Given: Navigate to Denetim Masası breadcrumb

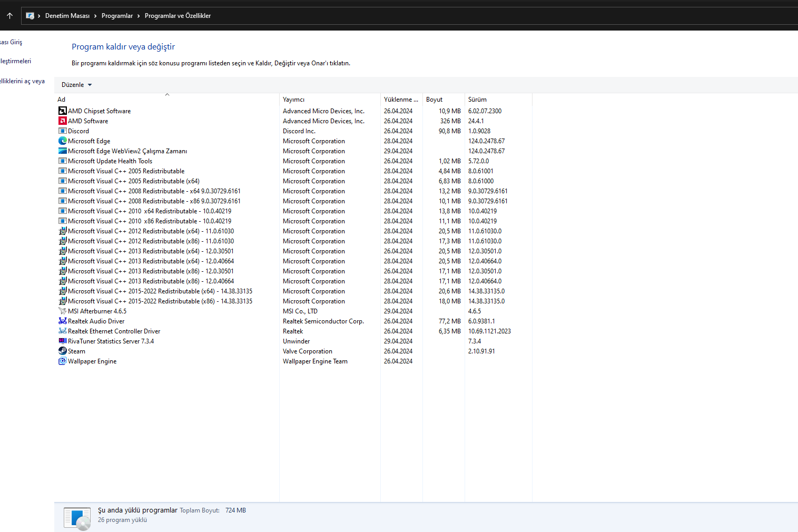Looking at the screenshot, I should click(67, 16).
